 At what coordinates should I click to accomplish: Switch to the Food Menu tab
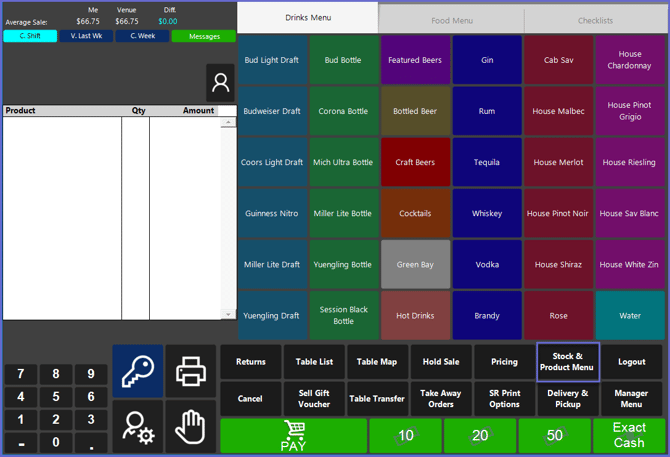click(x=452, y=19)
